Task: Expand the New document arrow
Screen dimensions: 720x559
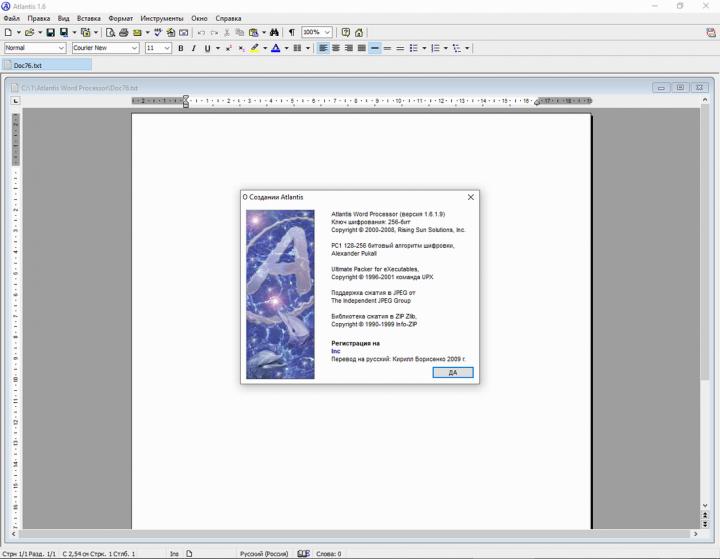Action: tap(18, 33)
